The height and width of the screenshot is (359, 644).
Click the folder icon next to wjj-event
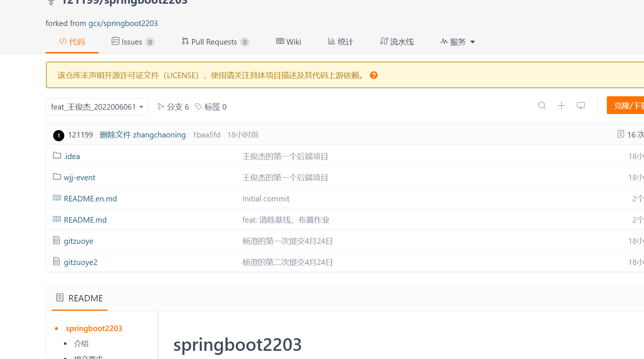pyautogui.click(x=57, y=177)
